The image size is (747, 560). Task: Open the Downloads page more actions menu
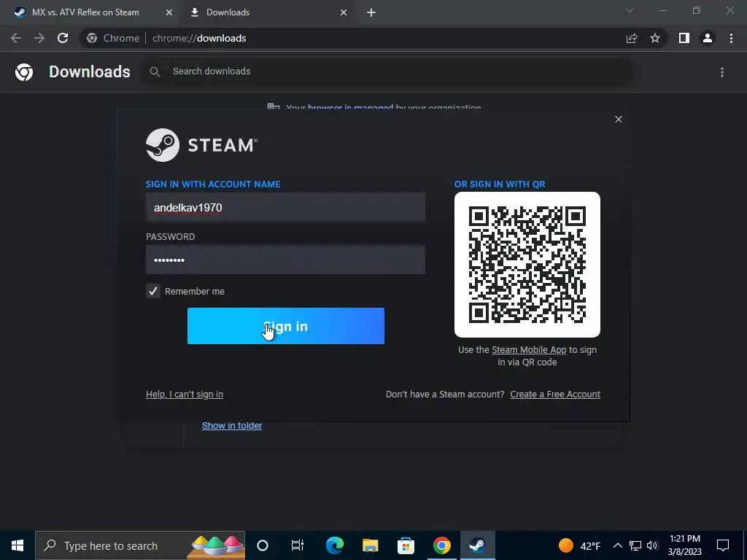coord(722,72)
